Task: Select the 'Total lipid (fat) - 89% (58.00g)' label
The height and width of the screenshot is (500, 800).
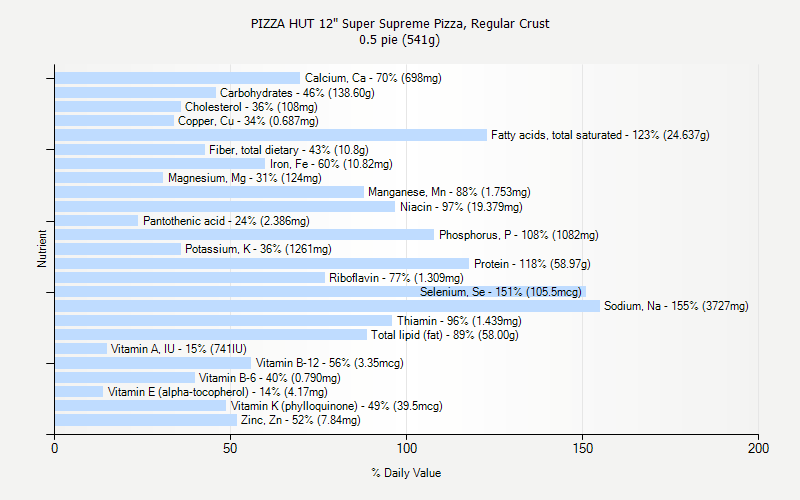Action: click(444, 335)
